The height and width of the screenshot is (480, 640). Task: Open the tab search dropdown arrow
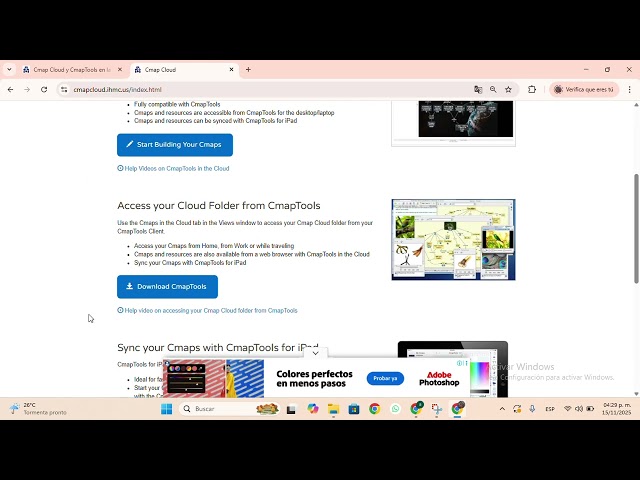click(9, 69)
